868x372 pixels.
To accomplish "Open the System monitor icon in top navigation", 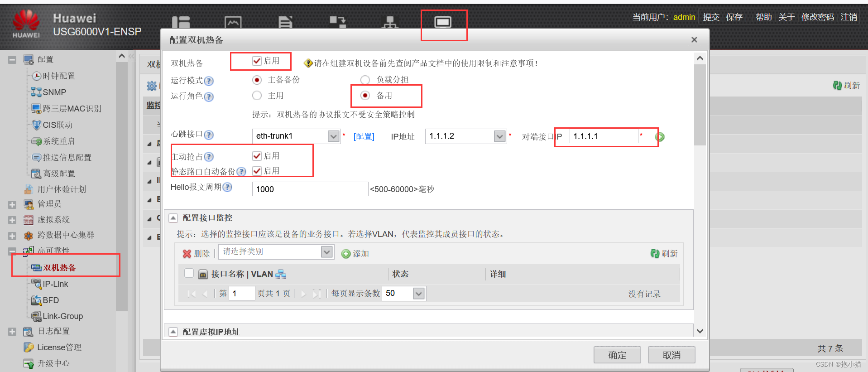I will (x=443, y=22).
